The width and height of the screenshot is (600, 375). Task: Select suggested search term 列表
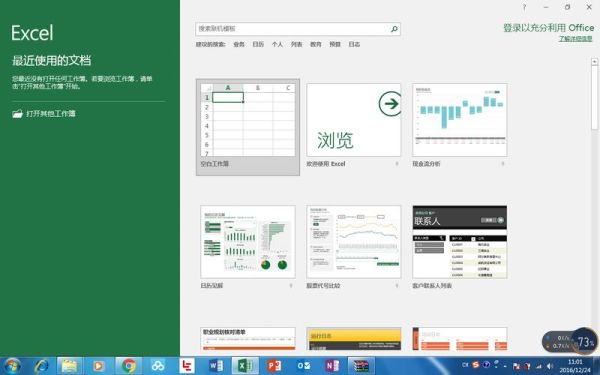coord(296,44)
